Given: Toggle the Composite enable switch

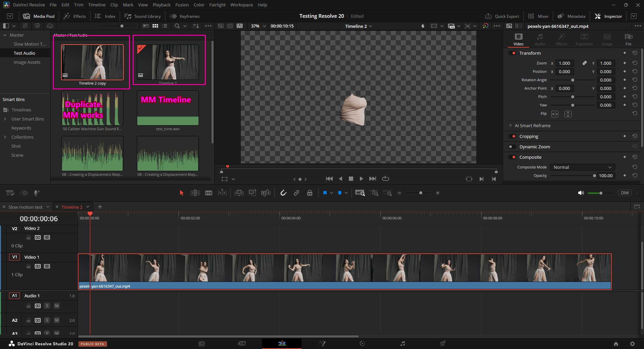Looking at the screenshot, I should [x=512, y=157].
